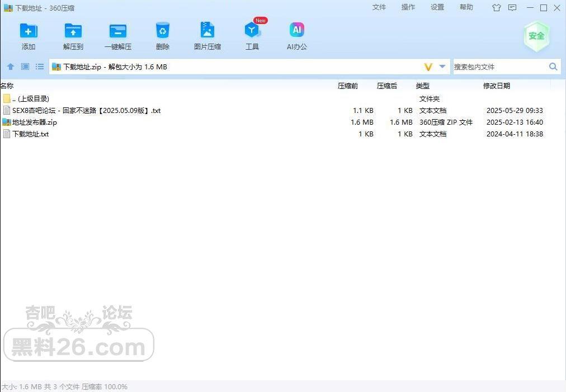This screenshot has height=392, width=566.
Task: Switch to list view mode
Action: click(40, 67)
